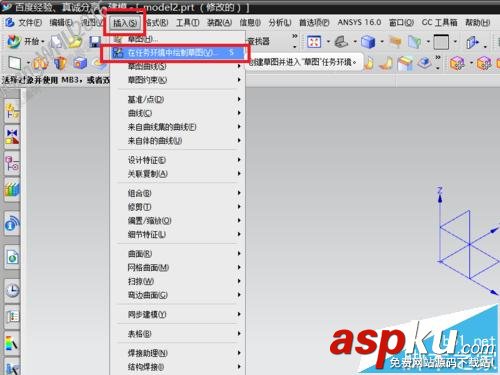Open the 装配(A) menu

pos(219,23)
